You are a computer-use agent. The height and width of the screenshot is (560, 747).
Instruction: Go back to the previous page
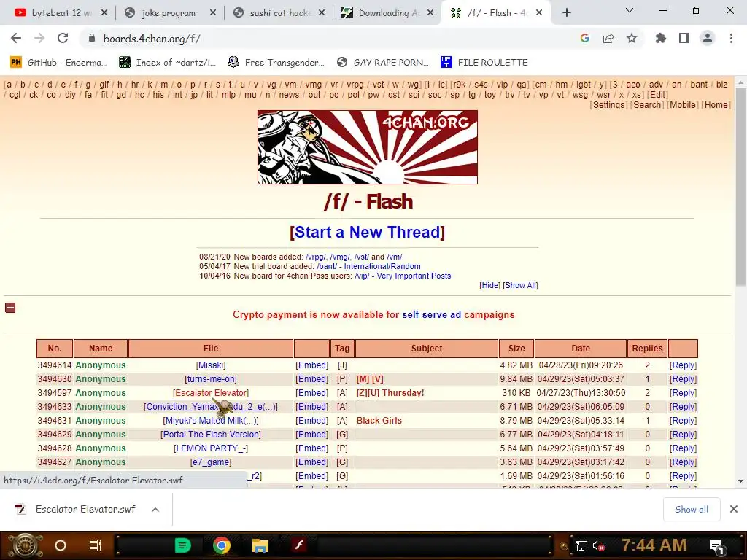point(16,38)
